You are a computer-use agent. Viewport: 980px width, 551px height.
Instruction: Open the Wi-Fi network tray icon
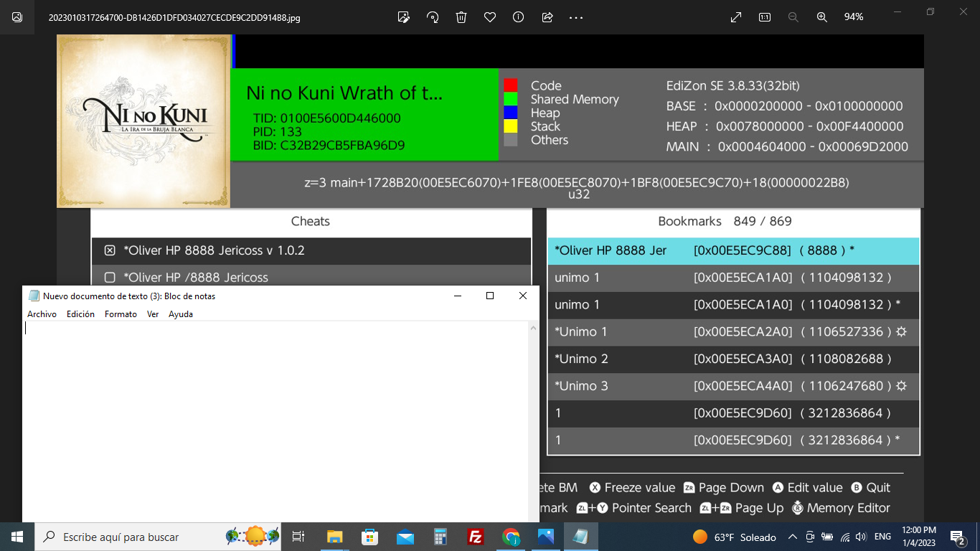coord(844,537)
